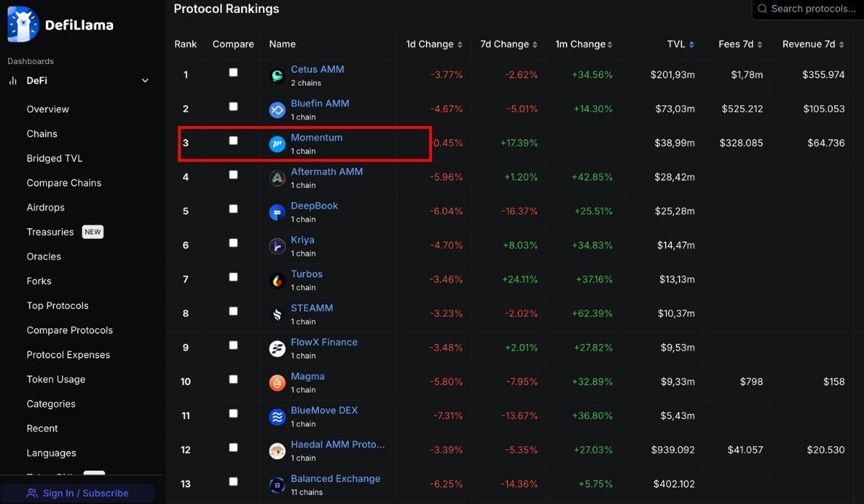Open the Balanced Exchange protocol link
The width and height of the screenshot is (864, 504).
point(336,479)
